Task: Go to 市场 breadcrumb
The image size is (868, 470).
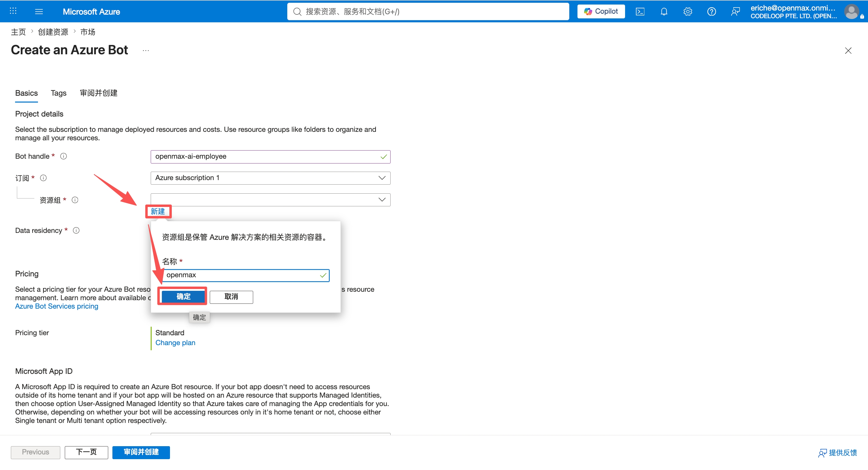Action: (x=88, y=32)
